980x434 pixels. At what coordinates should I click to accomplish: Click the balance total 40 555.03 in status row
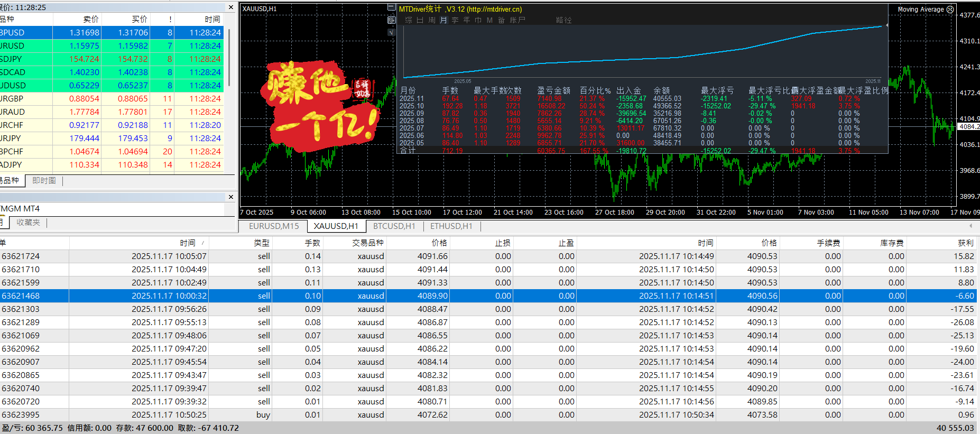[955, 428]
